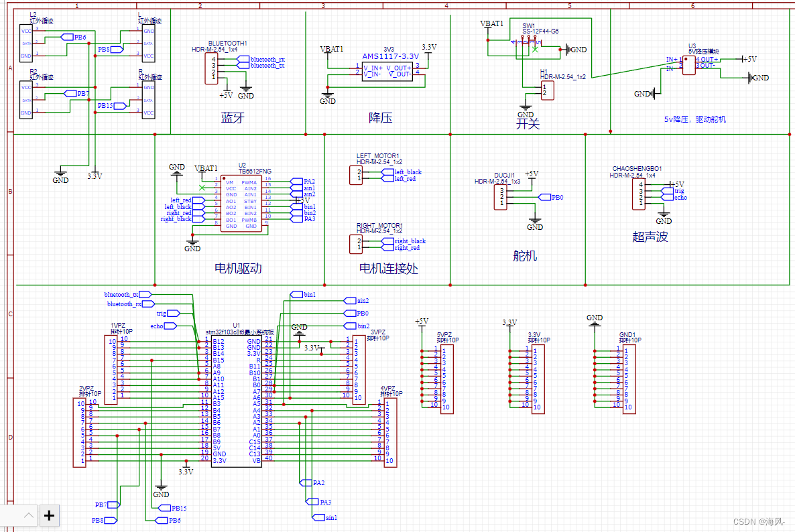Select the BLUETOOTH1 four-pin header
This screenshot has height=532, width=795.
coord(211,68)
